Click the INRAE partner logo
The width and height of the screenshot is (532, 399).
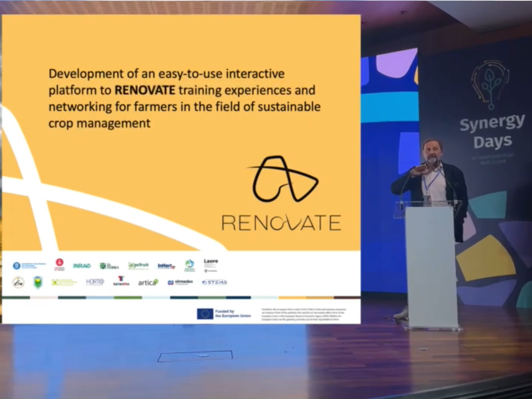81,266
